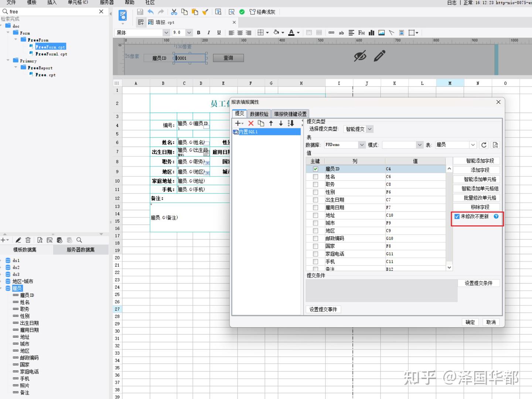Click the red delete icon in the submit list toolbar
The image size is (532, 399).
251,123
